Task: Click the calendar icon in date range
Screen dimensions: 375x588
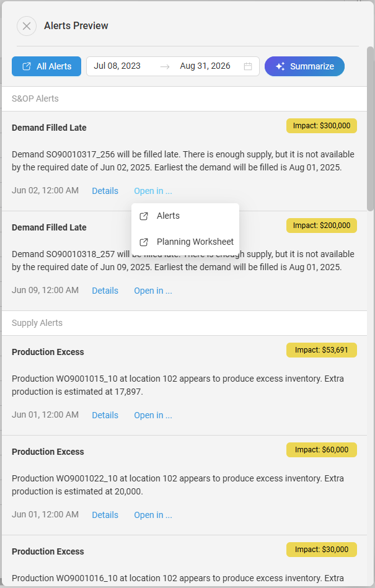Action: (248, 66)
